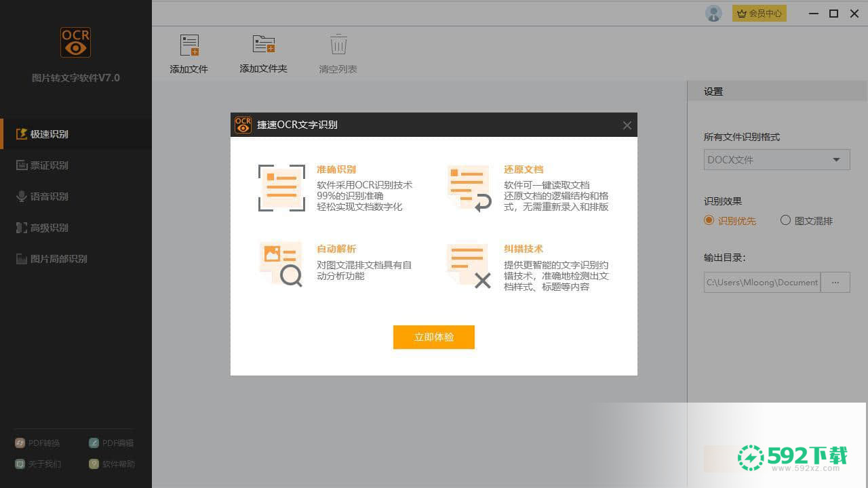Click the browse ··· button for output directory
This screenshot has width=868, height=488.
click(835, 283)
